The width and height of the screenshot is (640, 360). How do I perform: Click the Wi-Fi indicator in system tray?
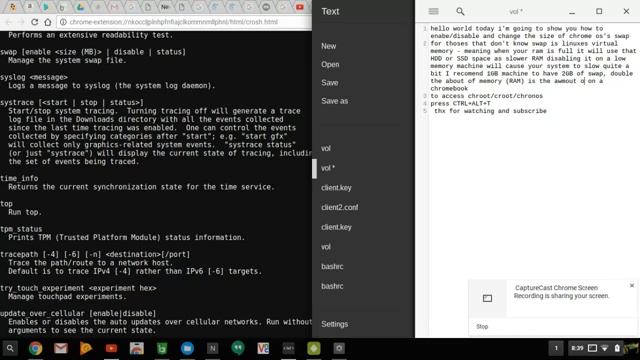pos(605,348)
